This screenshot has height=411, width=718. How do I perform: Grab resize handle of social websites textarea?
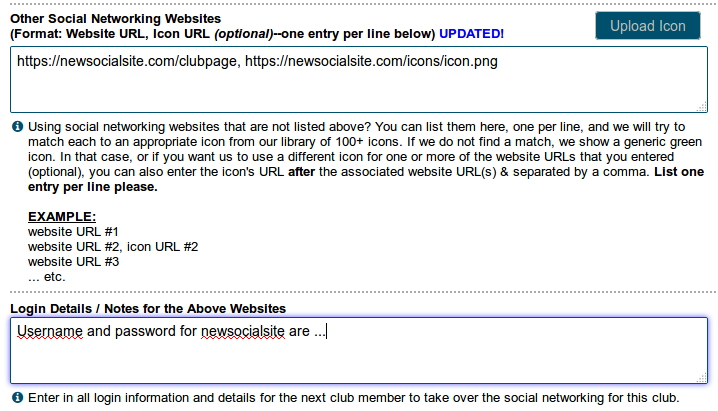(702, 107)
